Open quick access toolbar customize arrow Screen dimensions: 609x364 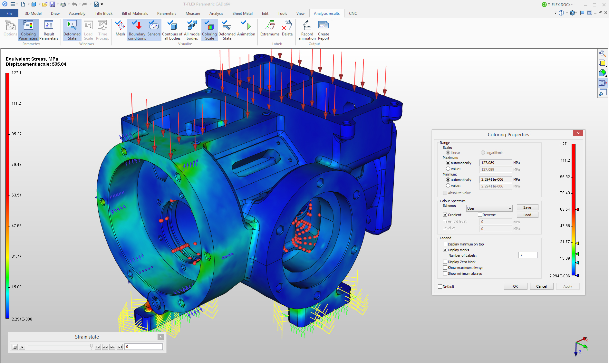pyautogui.click(x=102, y=4)
